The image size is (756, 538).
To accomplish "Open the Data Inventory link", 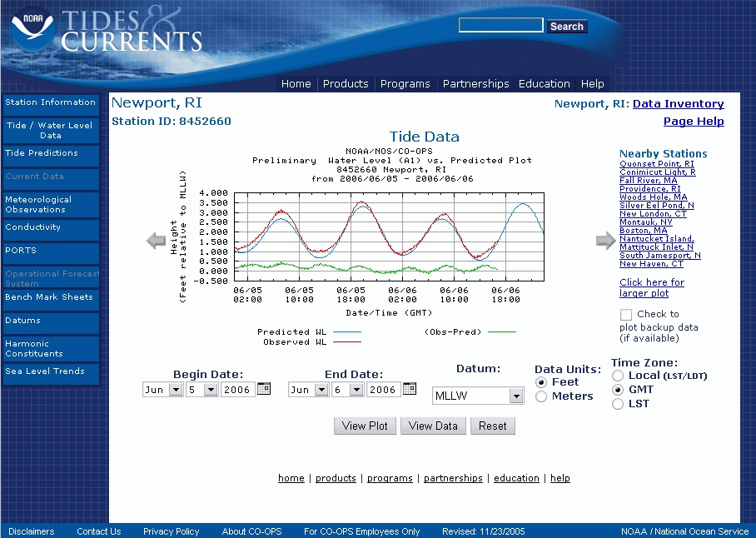I will click(678, 104).
